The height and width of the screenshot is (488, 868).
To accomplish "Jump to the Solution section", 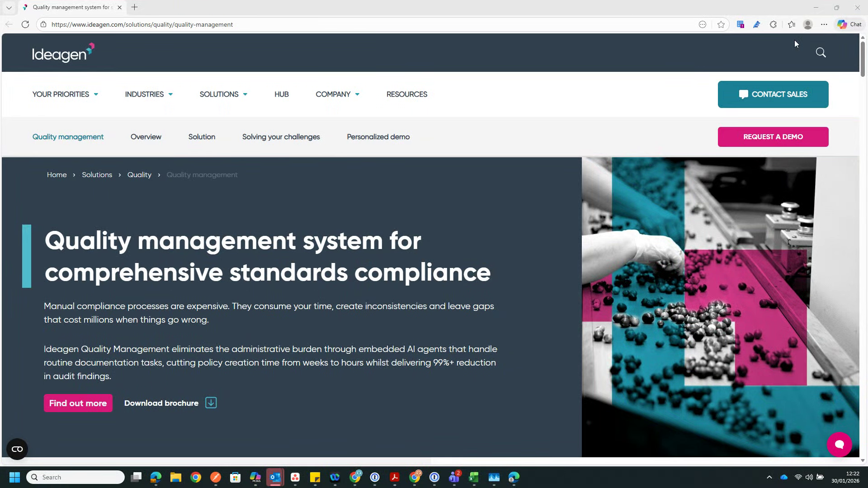I will [202, 137].
